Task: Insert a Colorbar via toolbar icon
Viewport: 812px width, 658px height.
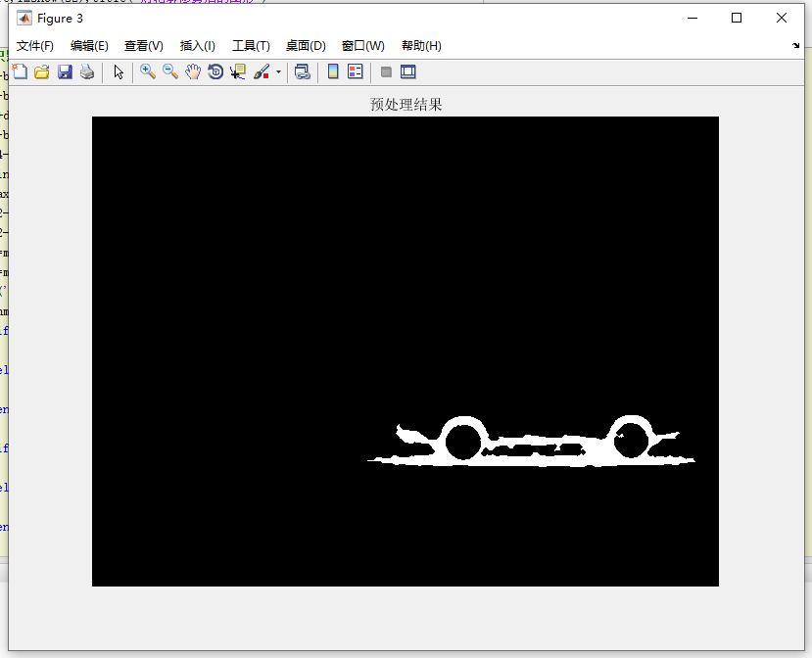Action: coord(333,71)
